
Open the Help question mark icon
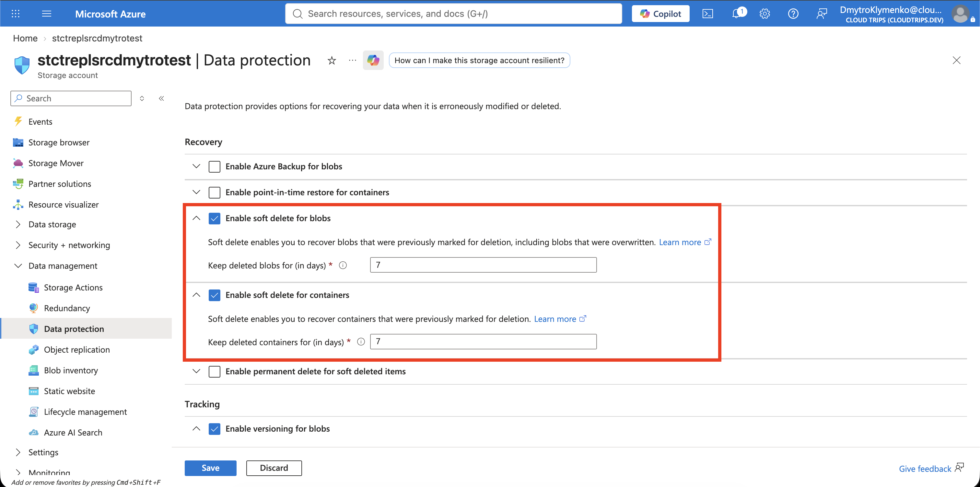(793, 14)
